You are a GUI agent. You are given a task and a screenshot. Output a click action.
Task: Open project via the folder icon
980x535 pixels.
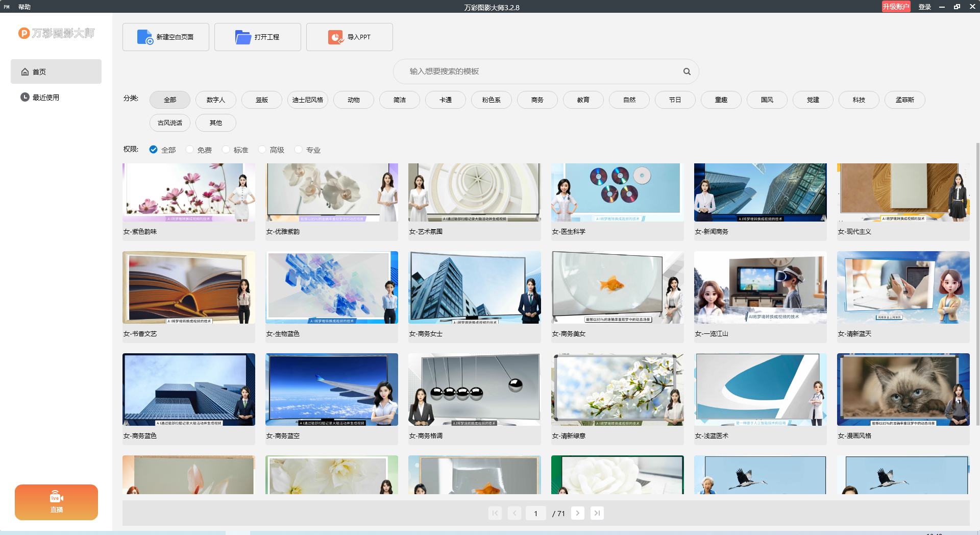tap(243, 37)
